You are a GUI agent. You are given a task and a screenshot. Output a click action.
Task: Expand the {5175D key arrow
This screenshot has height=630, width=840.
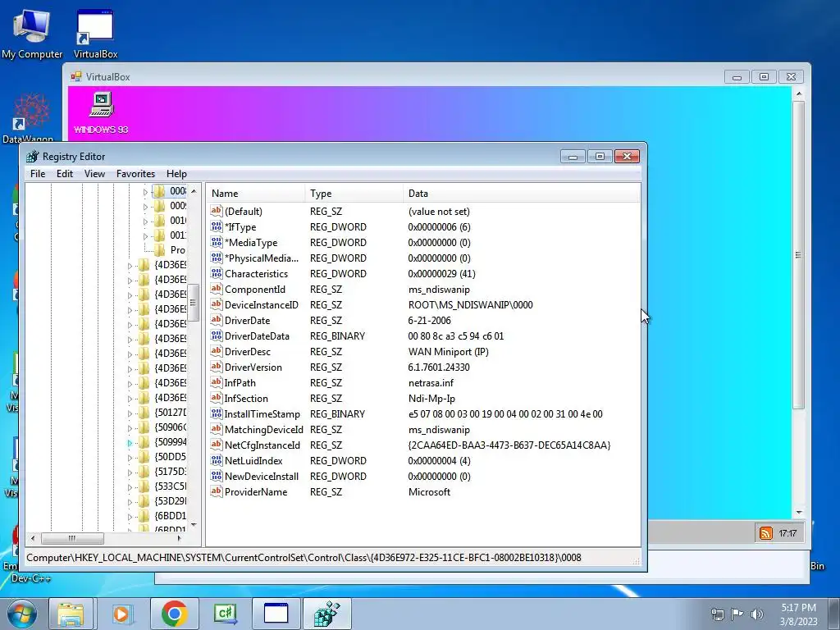pos(130,472)
